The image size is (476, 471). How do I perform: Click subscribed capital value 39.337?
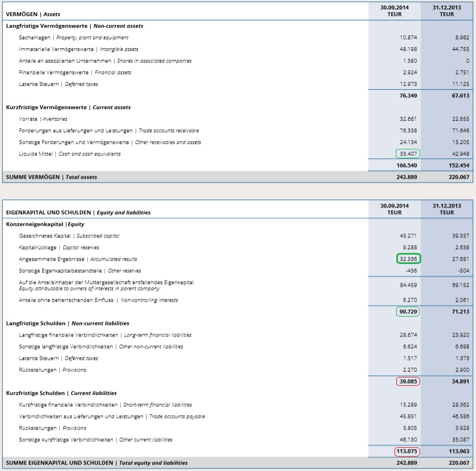(x=461, y=236)
